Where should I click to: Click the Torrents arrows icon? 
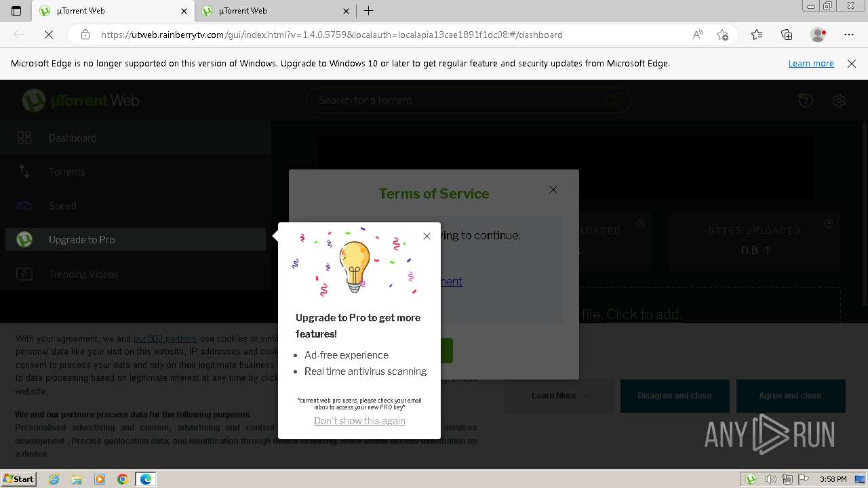pyautogui.click(x=24, y=171)
